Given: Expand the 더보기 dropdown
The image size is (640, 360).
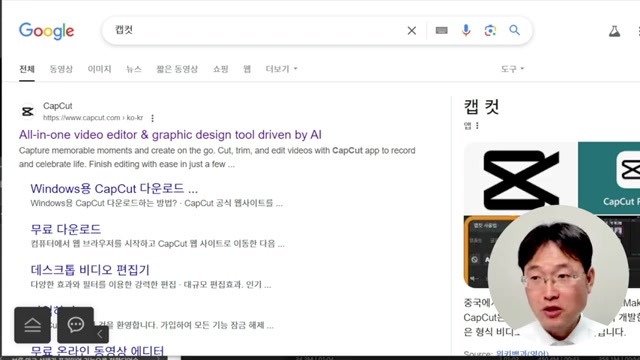Looking at the screenshot, I should (x=281, y=69).
